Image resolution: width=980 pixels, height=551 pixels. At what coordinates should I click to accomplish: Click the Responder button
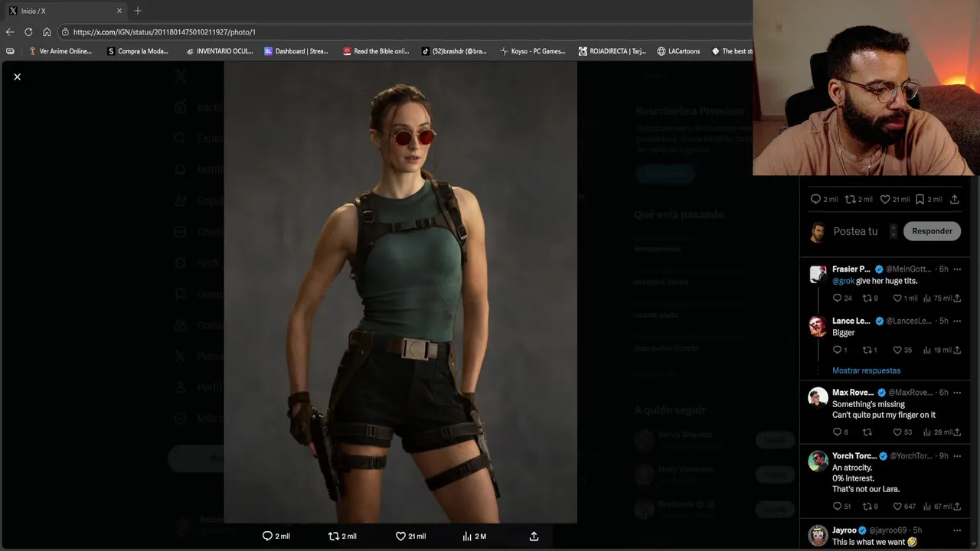pos(932,231)
